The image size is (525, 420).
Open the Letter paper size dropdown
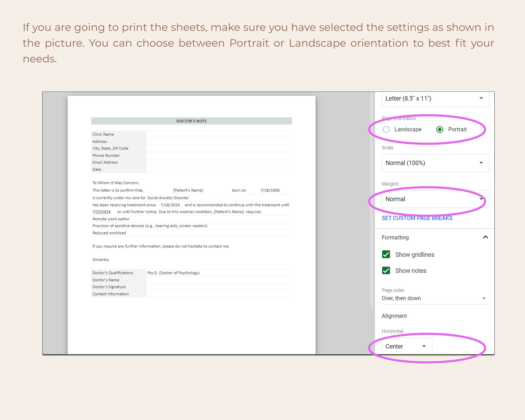click(x=435, y=99)
